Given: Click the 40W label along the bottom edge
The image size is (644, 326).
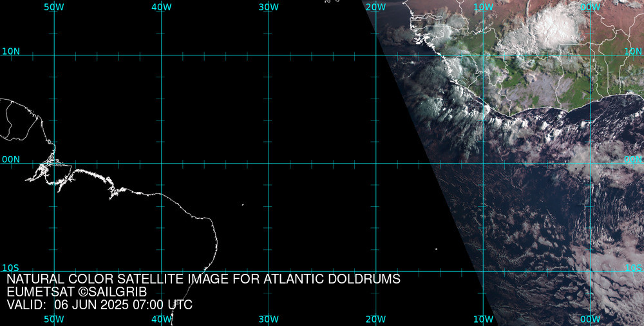Looking at the screenshot, I should coord(162,320).
